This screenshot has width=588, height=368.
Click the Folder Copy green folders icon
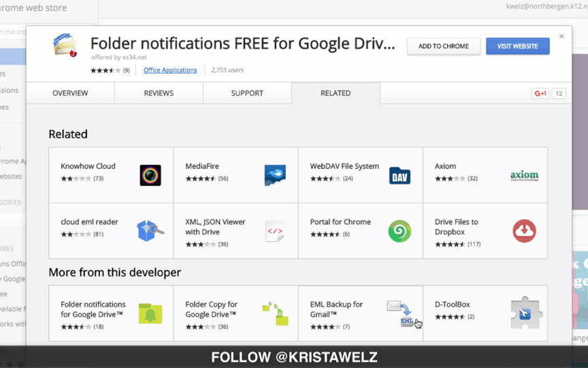[x=275, y=313]
